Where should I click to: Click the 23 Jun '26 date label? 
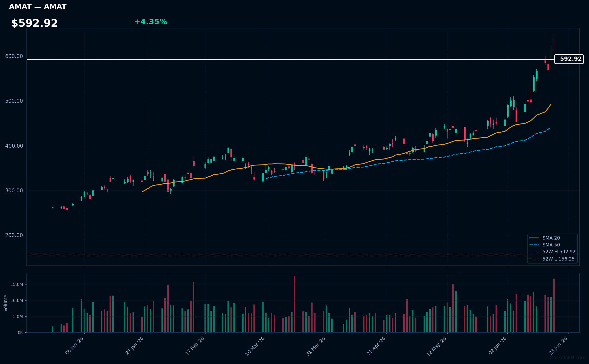click(558, 346)
